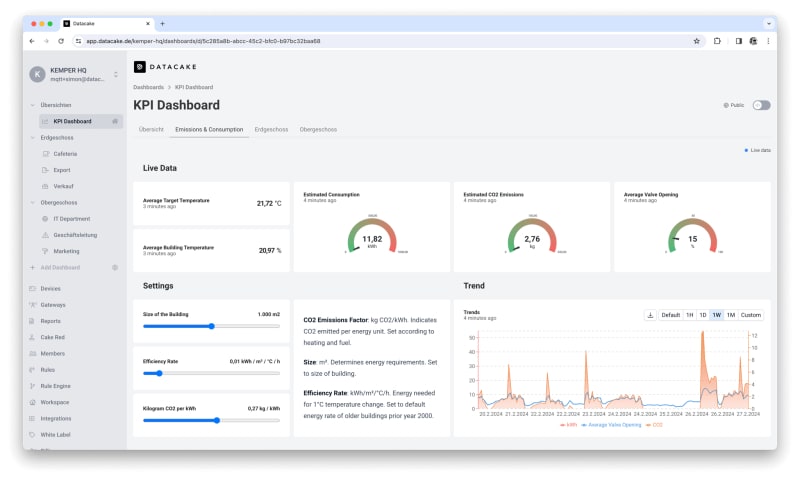Image resolution: width=800 pixels, height=480 pixels.
Task: Collapse the Erdgeschoss sidebar group
Action: [33, 137]
